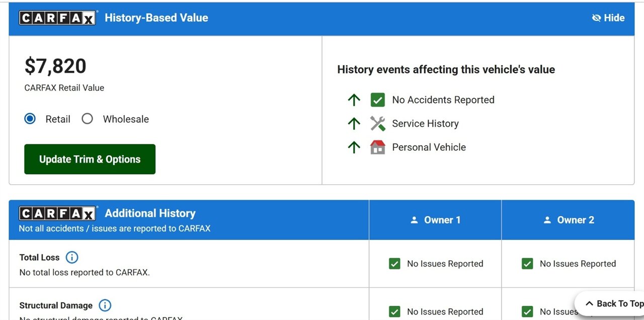This screenshot has width=644, height=320.
Task: Click the Owner 2 person icon
Action: click(x=547, y=220)
